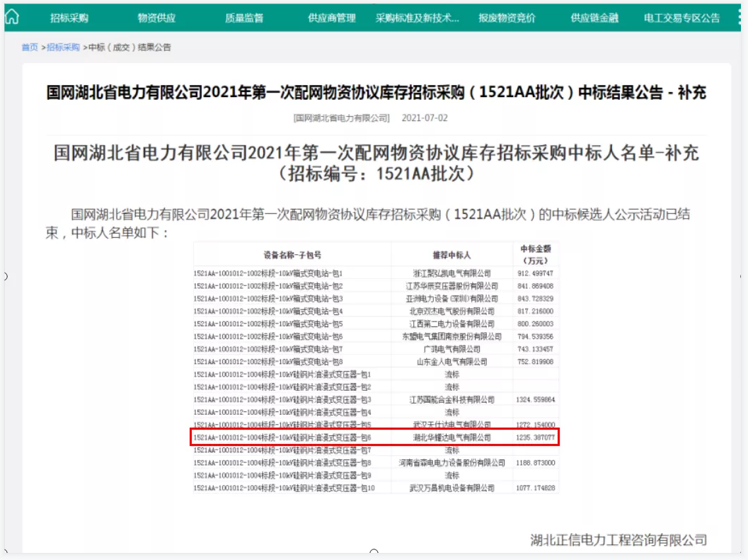Click the 设备名称-子包号 table column header
This screenshot has width=748, height=560.
(292, 254)
